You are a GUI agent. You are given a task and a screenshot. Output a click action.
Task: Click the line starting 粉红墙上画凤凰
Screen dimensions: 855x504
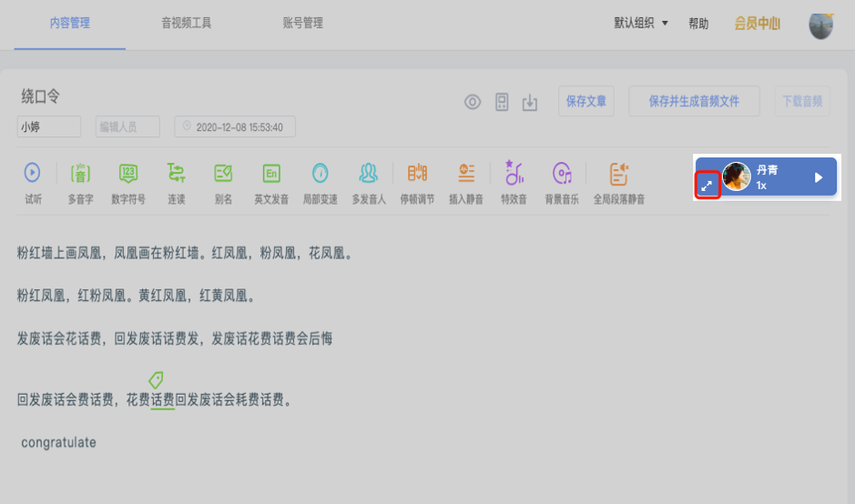click(x=186, y=253)
